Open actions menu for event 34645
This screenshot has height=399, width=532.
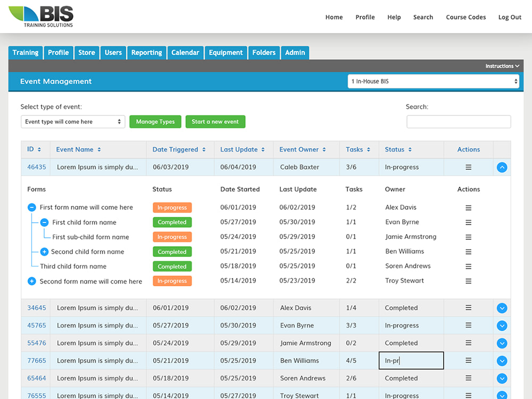click(468, 307)
